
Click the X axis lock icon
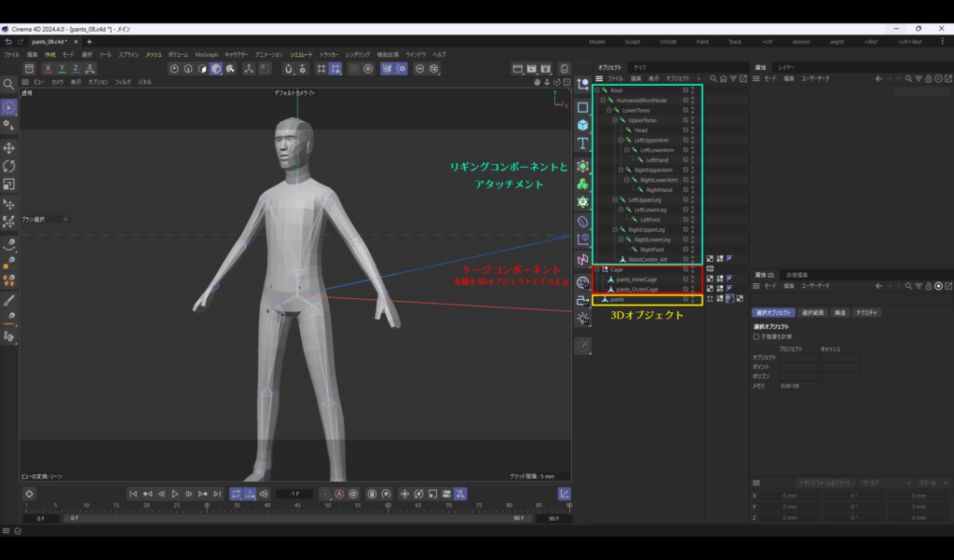(48, 68)
